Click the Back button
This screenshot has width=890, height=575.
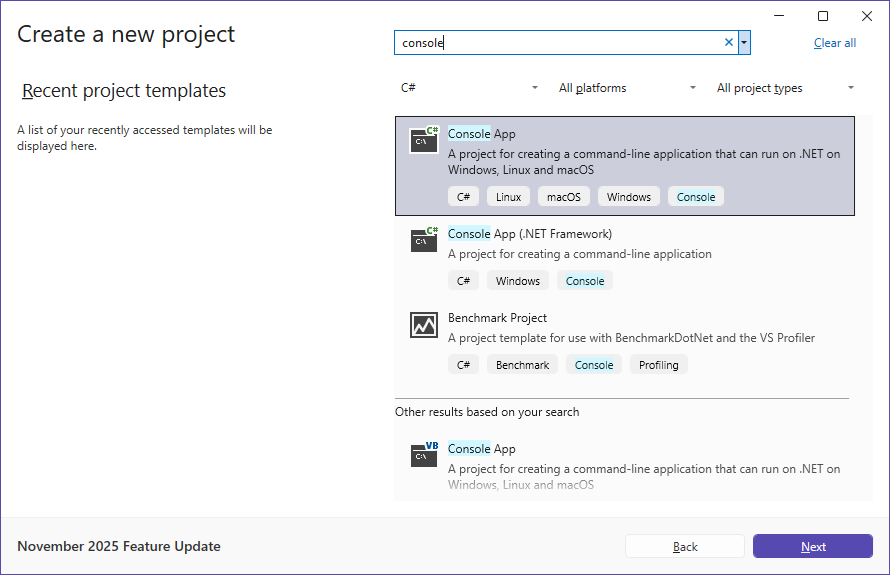tap(685, 546)
